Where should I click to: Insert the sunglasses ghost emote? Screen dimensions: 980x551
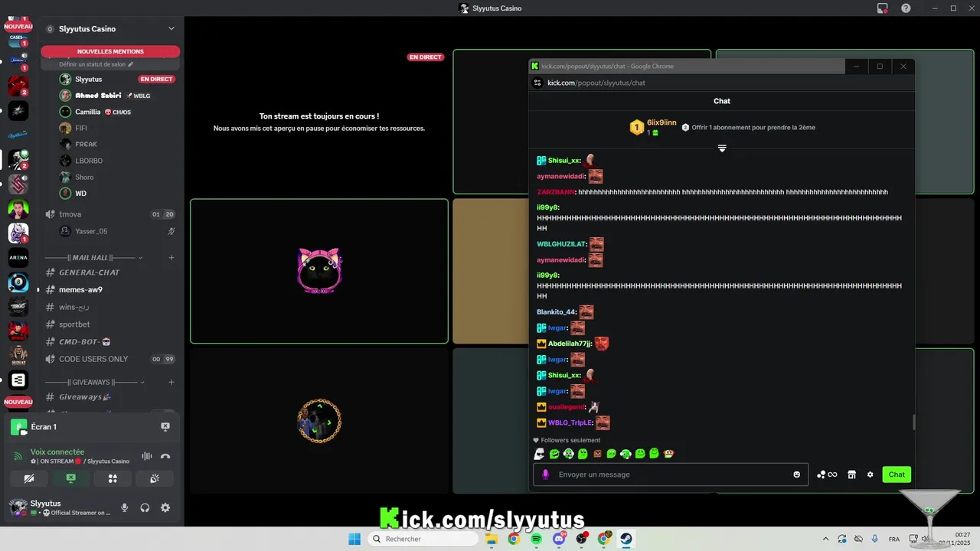[540, 454]
